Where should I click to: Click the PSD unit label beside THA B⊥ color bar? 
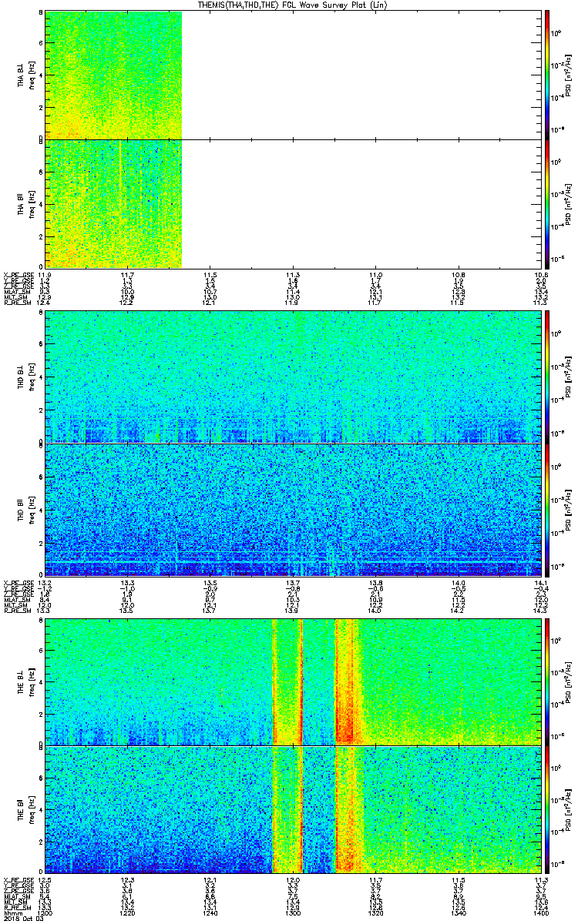point(570,75)
